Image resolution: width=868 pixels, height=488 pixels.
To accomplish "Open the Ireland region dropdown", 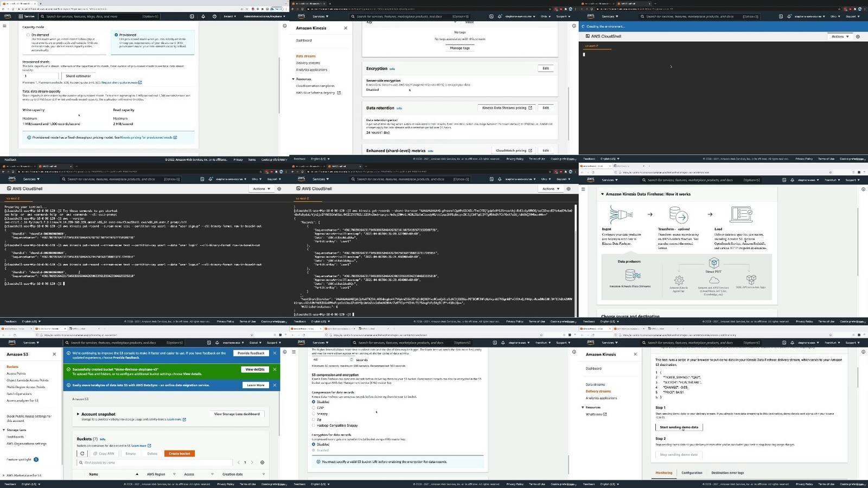I will tap(229, 16).
